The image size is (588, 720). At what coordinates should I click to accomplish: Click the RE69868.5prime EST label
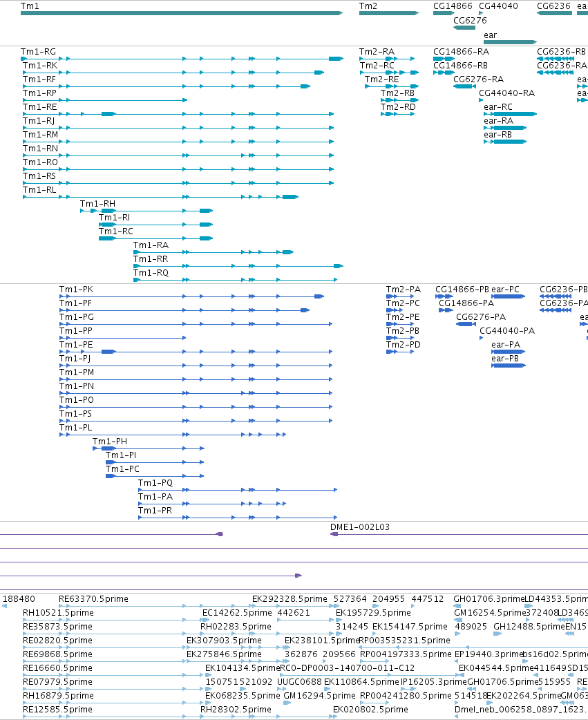tap(58, 654)
